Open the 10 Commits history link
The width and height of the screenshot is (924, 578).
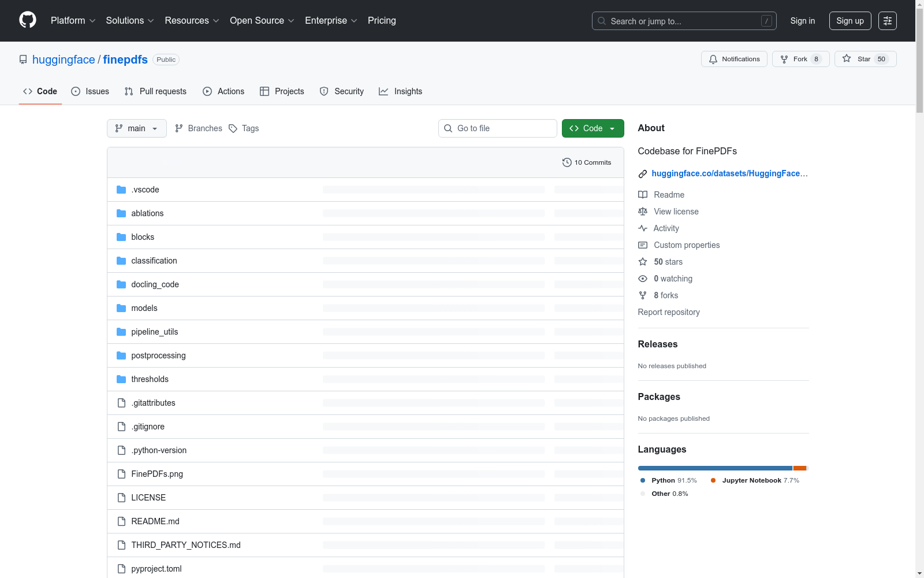pyautogui.click(x=587, y=162)
